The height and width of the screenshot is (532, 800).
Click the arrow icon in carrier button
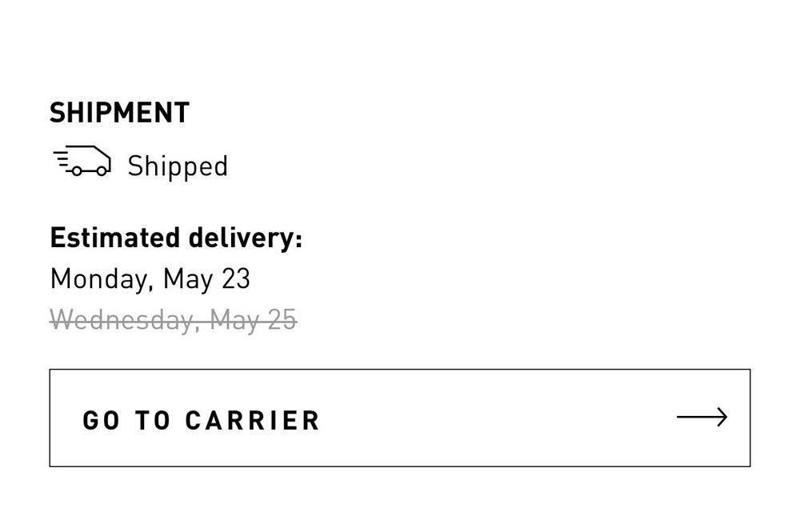tap(702, 418)
